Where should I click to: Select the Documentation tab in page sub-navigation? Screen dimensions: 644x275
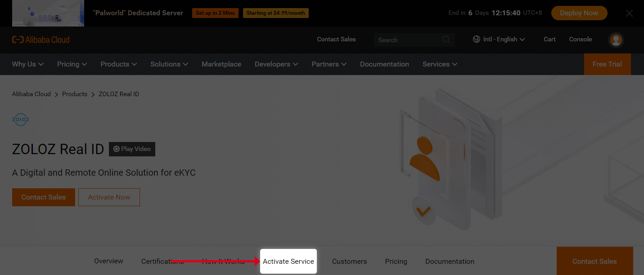pos(450,262)
